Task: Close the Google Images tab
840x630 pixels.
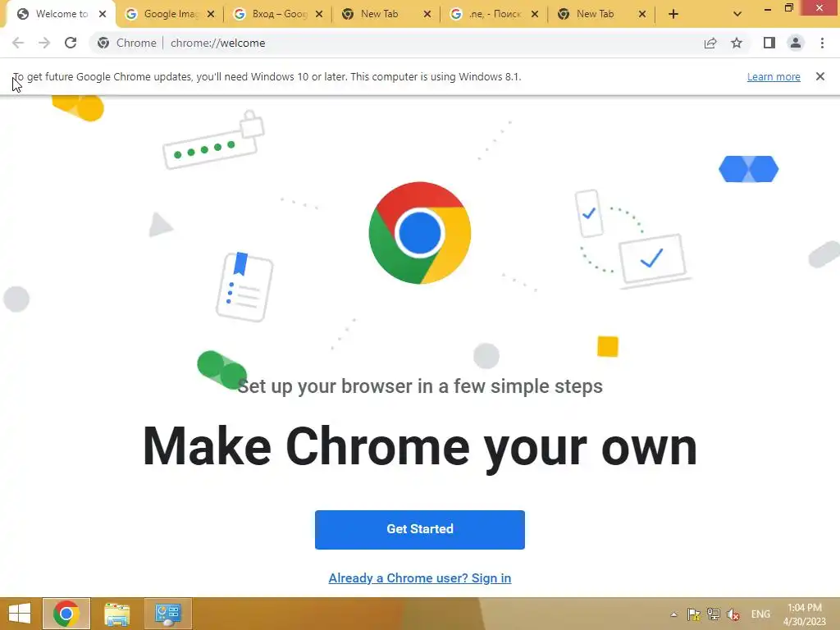Action: 211,14
